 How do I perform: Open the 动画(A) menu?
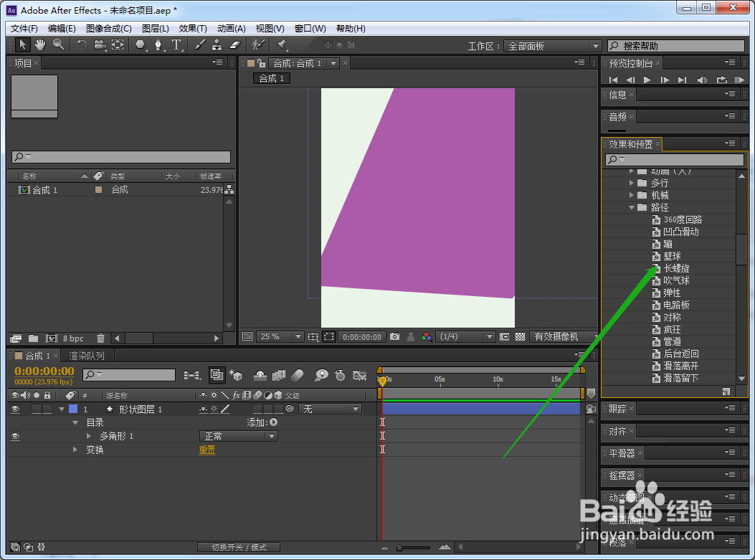pyautogui.click(x=232, y=29)
